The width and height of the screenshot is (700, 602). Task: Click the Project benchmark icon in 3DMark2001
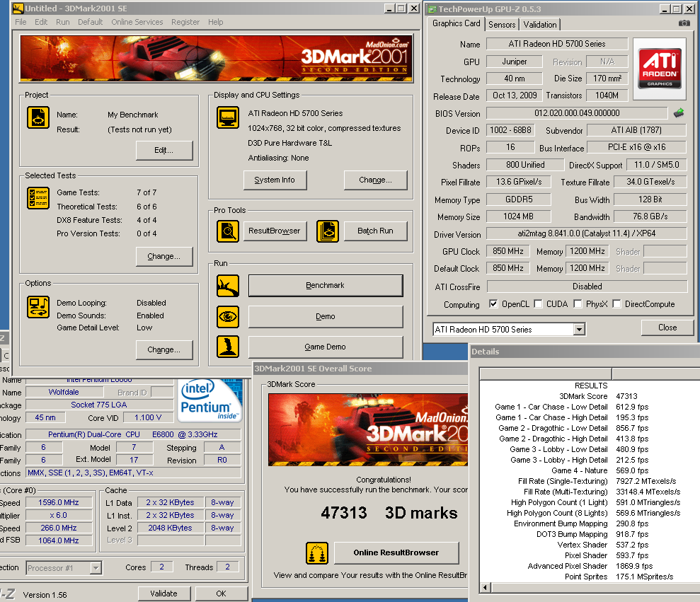click(38, 118)
